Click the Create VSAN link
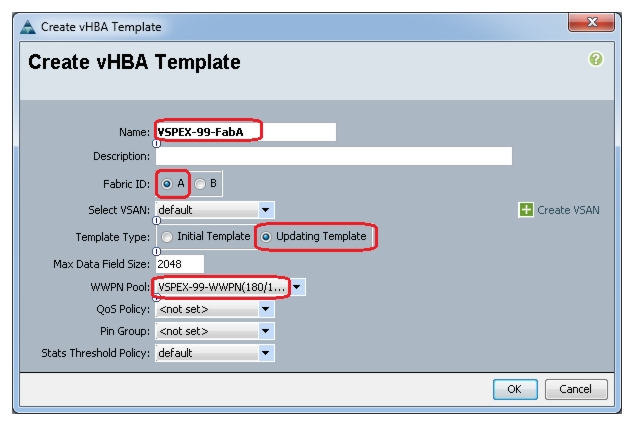 (568, 210)
